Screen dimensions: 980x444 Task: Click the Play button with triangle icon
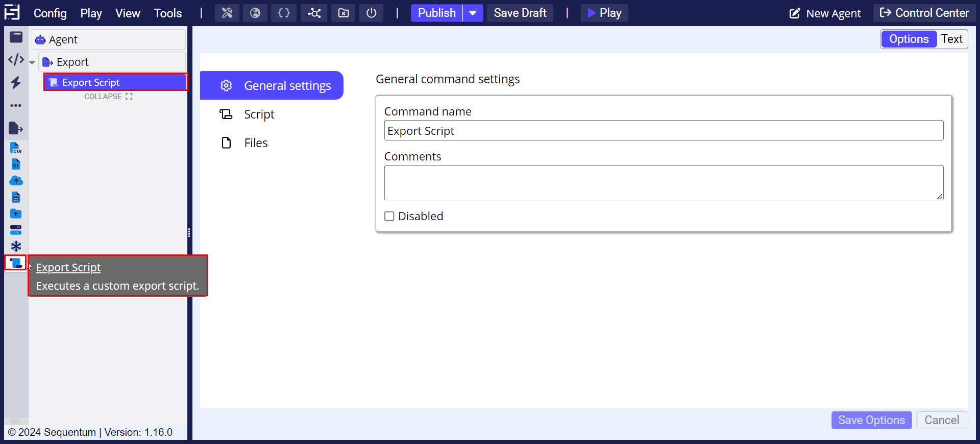604,13
